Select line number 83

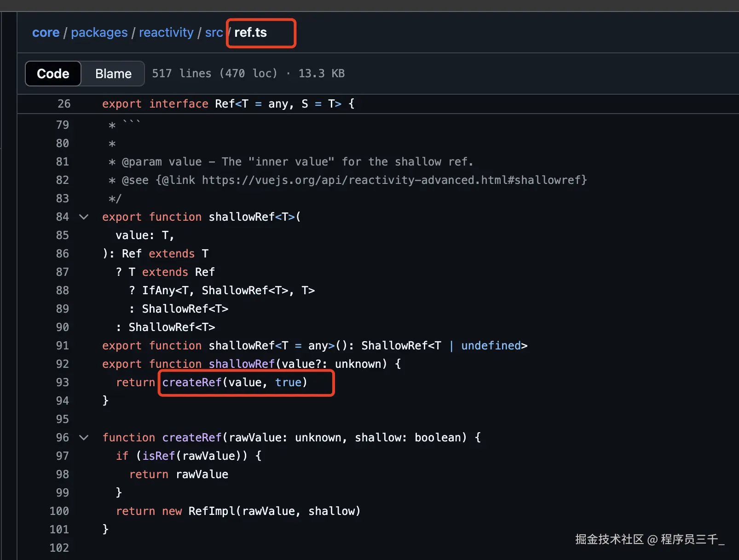[x=63, y=199]
